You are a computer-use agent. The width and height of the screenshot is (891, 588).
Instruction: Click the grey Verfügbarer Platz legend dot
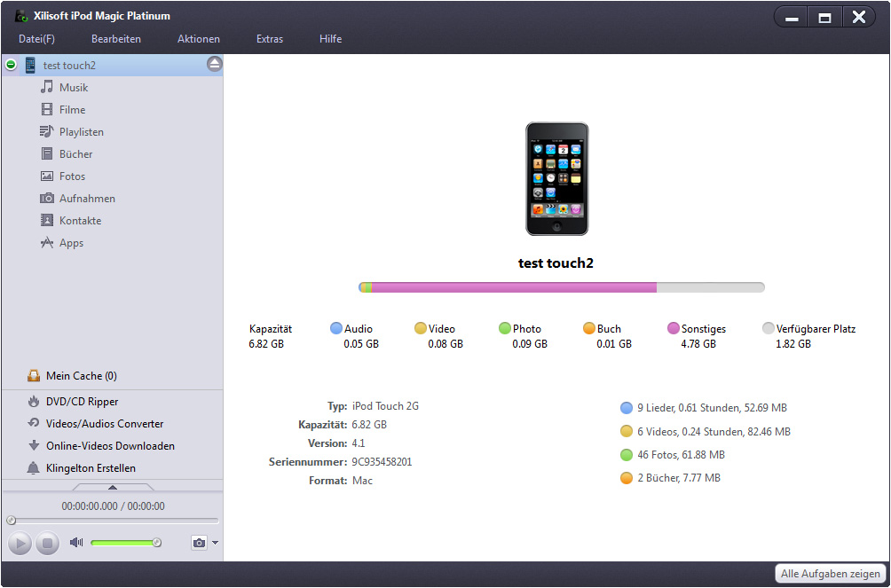769,328
